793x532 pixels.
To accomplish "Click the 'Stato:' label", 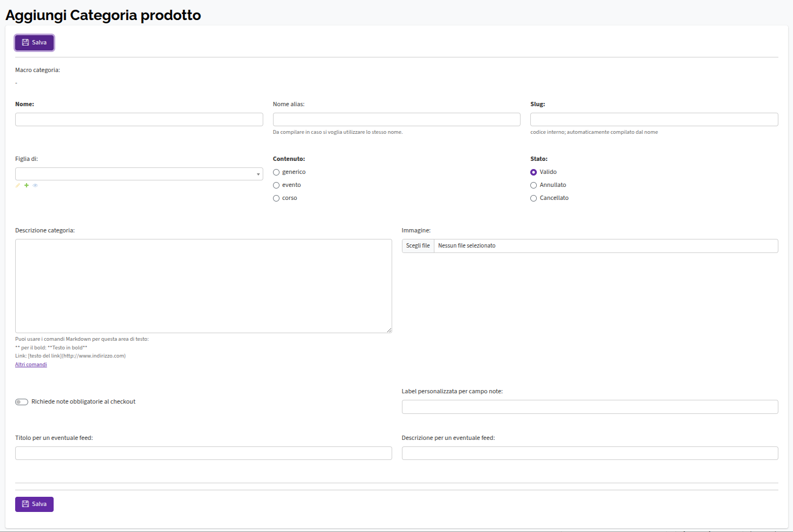I will [539, 159].
